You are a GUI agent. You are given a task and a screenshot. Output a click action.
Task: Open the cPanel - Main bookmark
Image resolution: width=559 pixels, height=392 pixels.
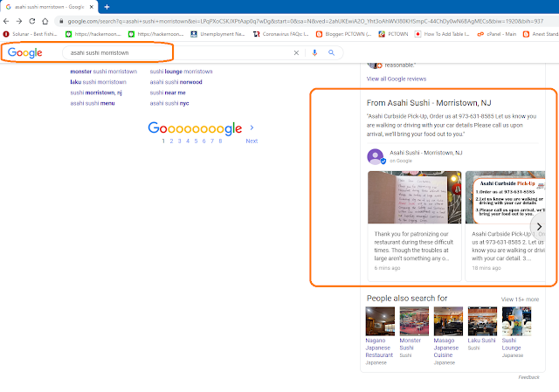click(x=497, y=34)
